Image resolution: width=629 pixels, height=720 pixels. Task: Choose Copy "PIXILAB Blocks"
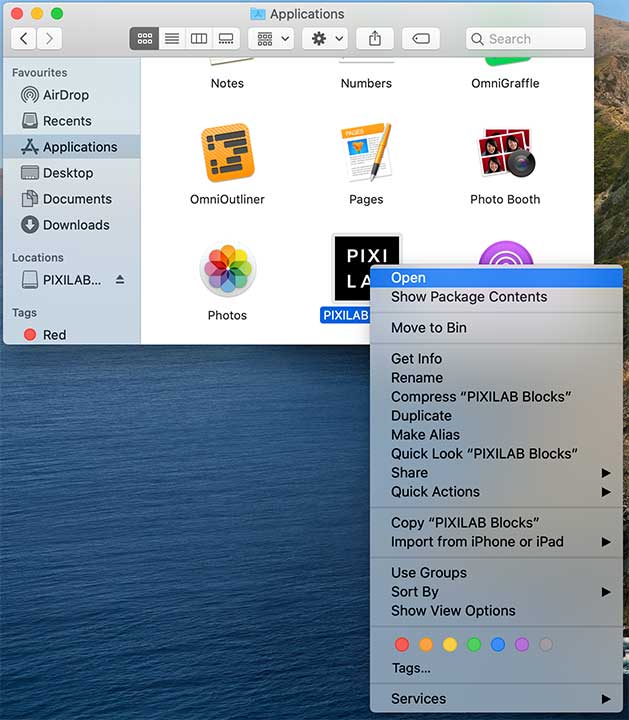click(x=496, y=523)
